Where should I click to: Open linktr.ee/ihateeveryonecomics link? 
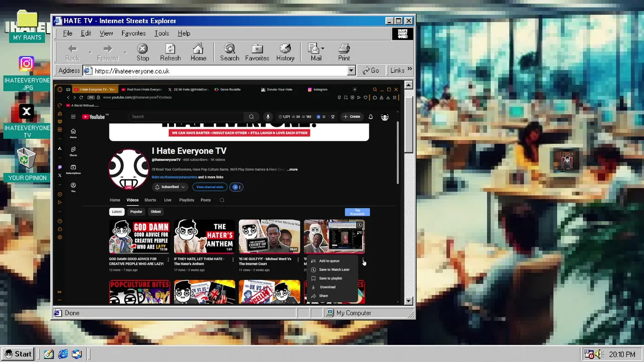(174, 177)
